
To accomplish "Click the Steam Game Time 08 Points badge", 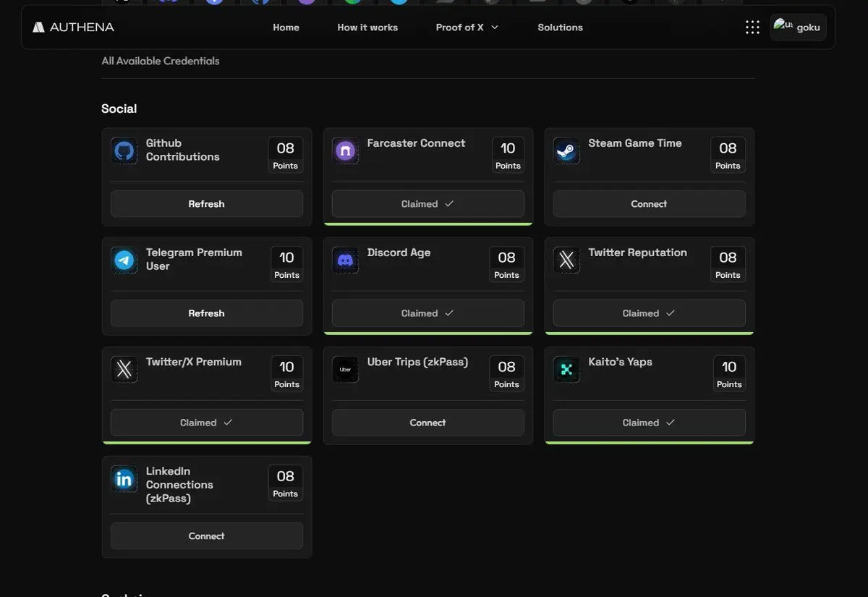I will [x=728, y=156].
